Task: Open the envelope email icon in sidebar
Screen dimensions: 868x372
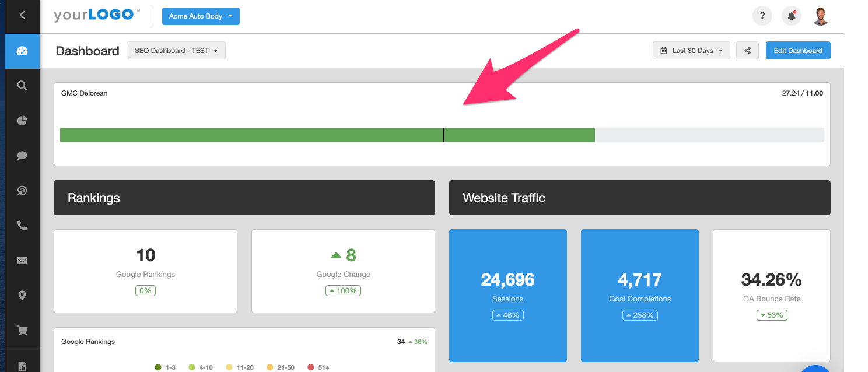Action: 22,261
